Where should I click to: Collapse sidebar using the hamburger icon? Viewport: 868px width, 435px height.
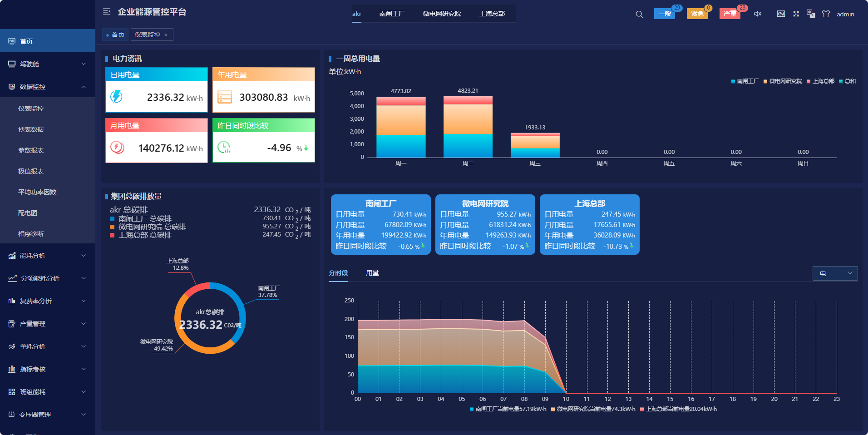(107, 12)
